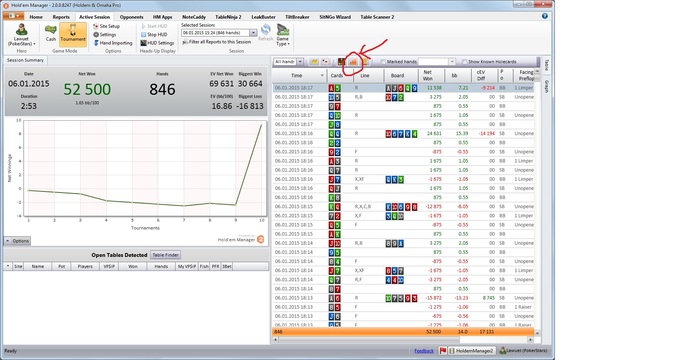Select the Session Summary tab
700x360 pixels.
pos(25,60)
